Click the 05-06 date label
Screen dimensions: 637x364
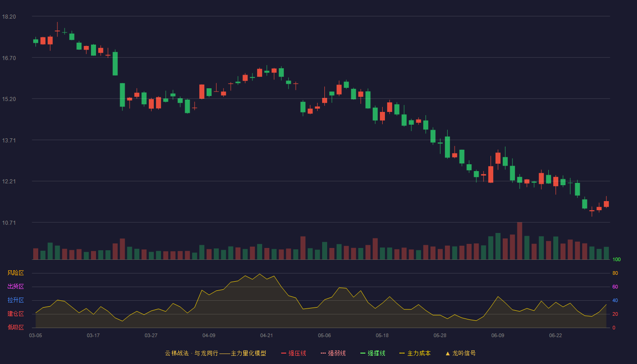click(324, 335)
